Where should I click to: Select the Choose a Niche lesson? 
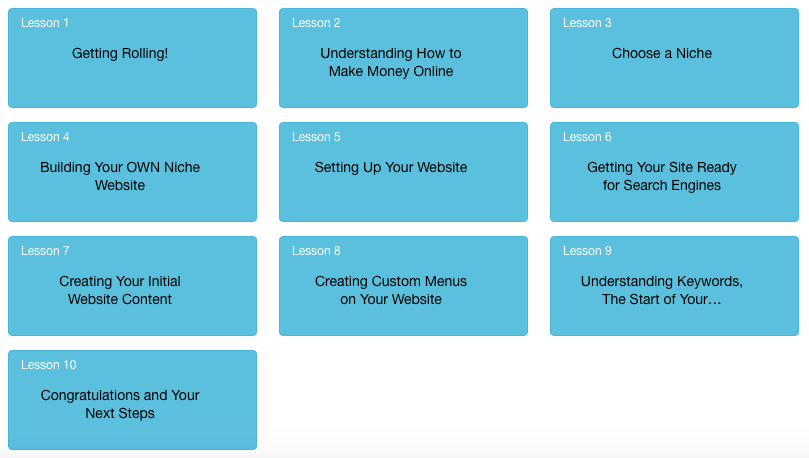pos(674,58)
